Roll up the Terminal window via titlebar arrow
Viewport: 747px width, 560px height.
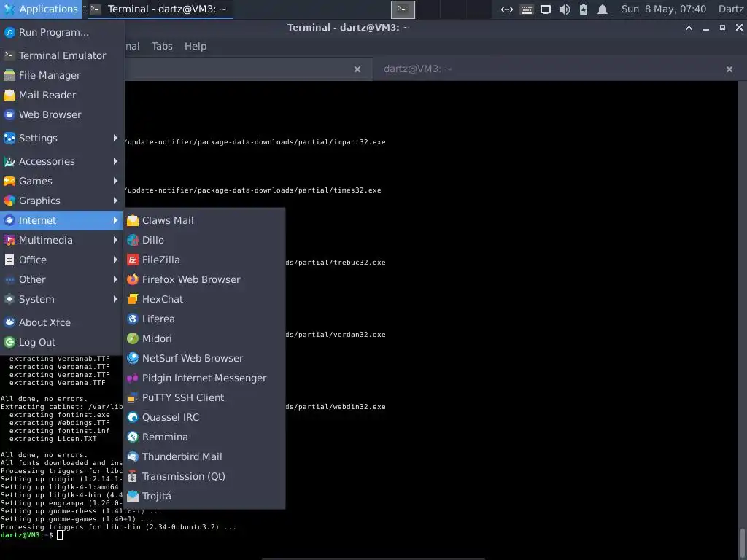[x=689, y=28]
